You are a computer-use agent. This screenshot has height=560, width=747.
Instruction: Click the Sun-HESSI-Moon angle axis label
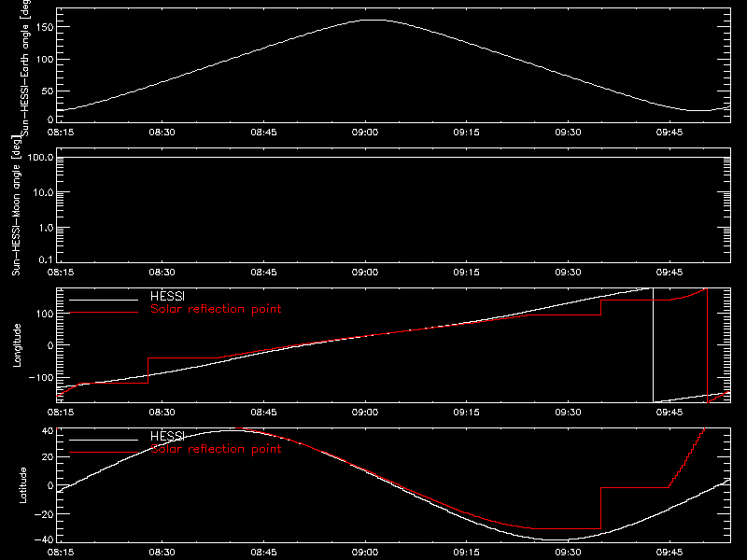tap(16, 205)
